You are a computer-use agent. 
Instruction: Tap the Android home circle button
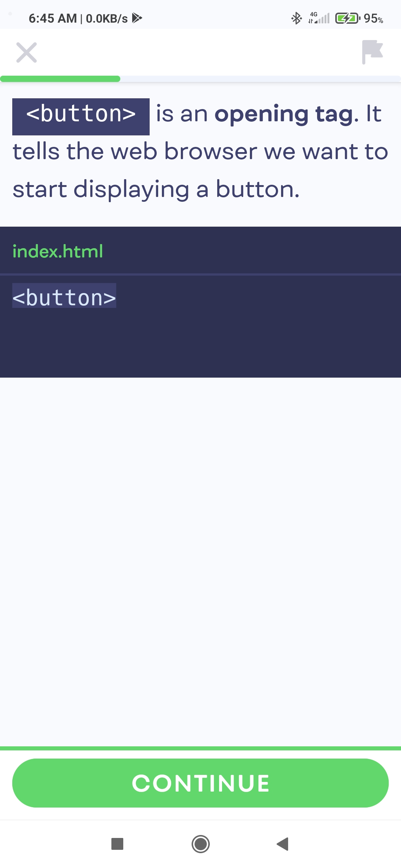click(x=200, y=844)
